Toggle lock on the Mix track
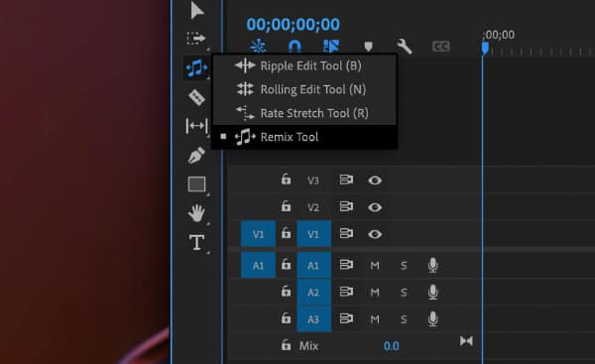The width and height of the screenshot is (595, 364). pyautogui.click(x=286, y=345)
